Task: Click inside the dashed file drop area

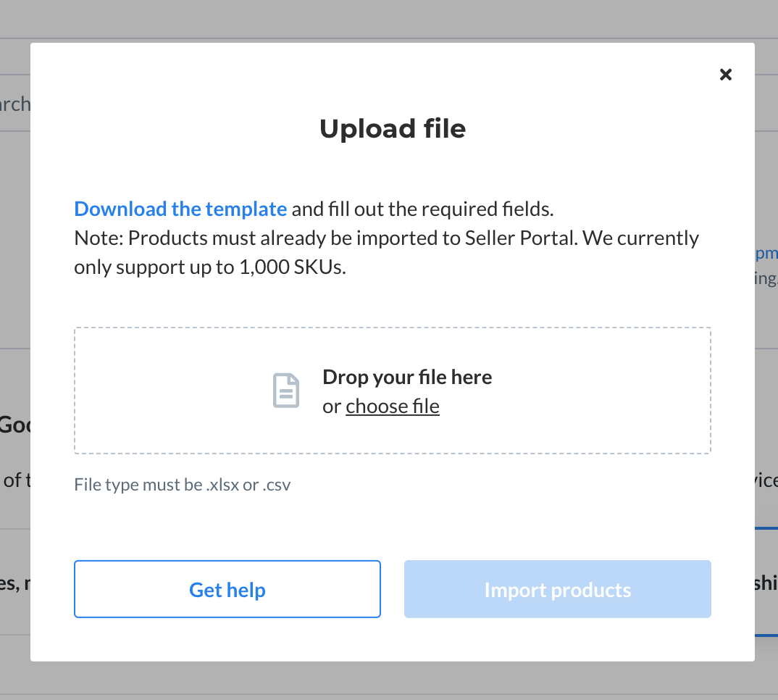Action: click(x=393, y=390)
